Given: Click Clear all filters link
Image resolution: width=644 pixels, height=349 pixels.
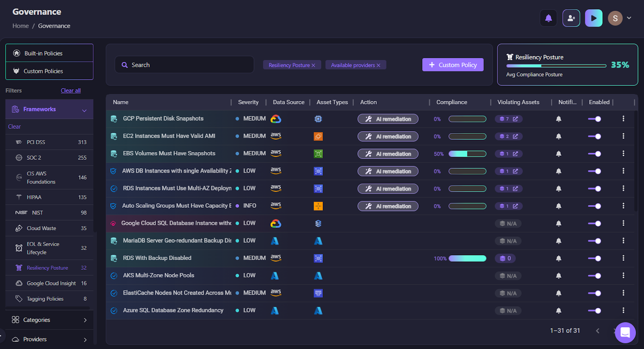Looking at the screenshot, I should pyautogui.click(x=71, y=91).
